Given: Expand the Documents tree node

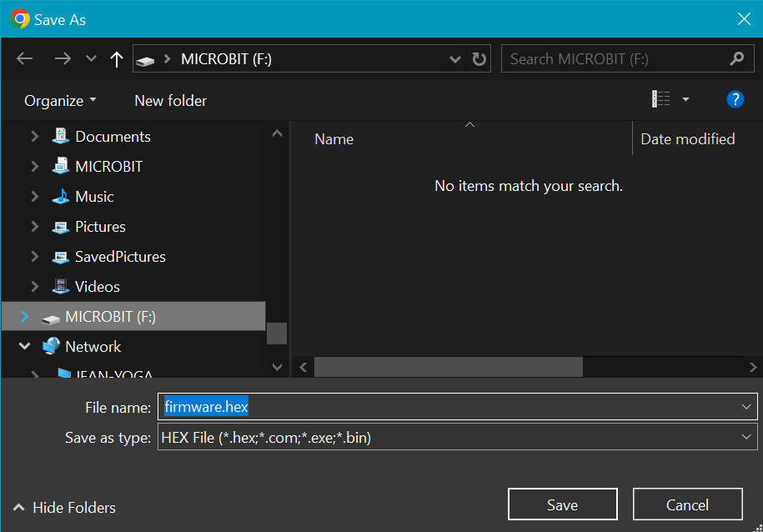Looking at the screenshot, I should click(34, 136).
